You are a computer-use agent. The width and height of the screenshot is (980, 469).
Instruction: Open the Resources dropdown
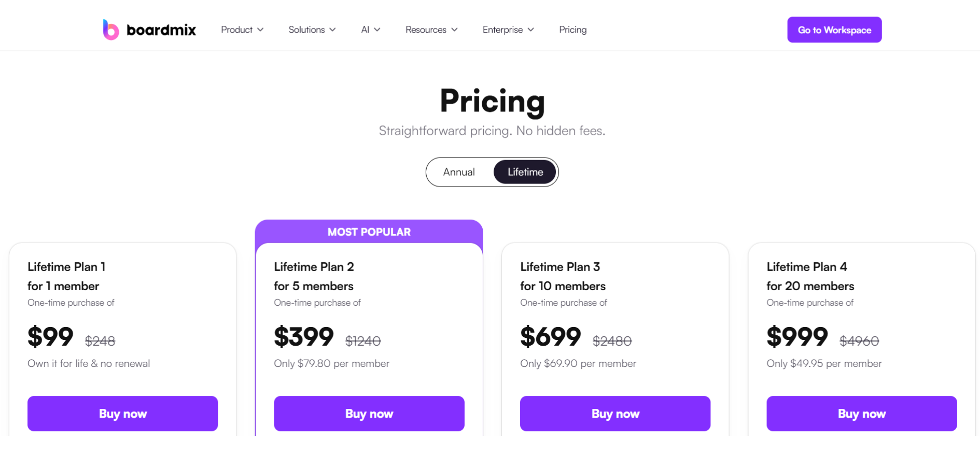coord(431,30)
